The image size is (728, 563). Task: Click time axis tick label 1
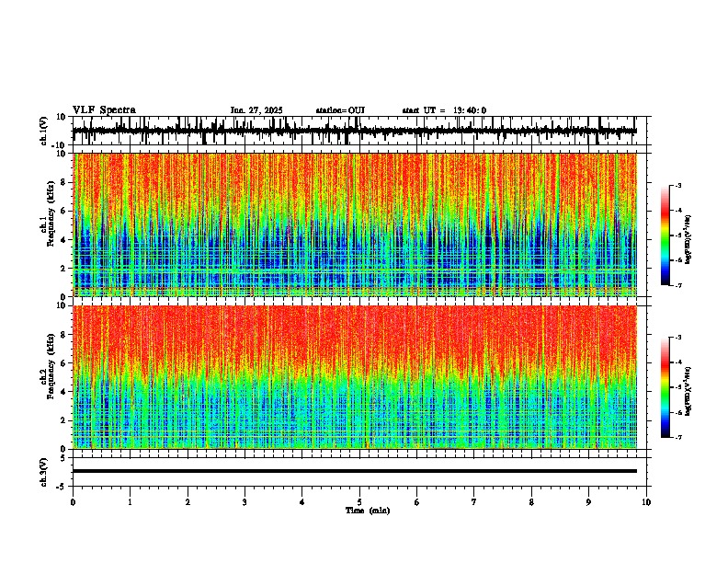pyautogui.click(x=130, y=502)
